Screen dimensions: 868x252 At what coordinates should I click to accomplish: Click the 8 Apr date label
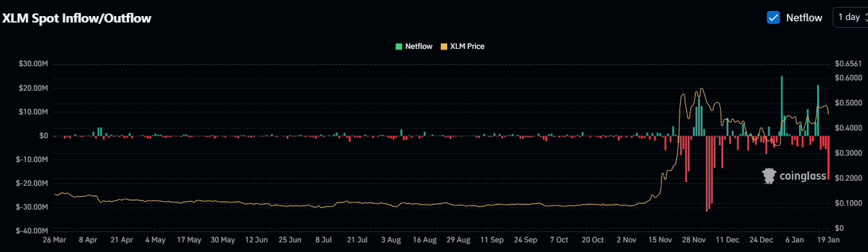(89, 240)
